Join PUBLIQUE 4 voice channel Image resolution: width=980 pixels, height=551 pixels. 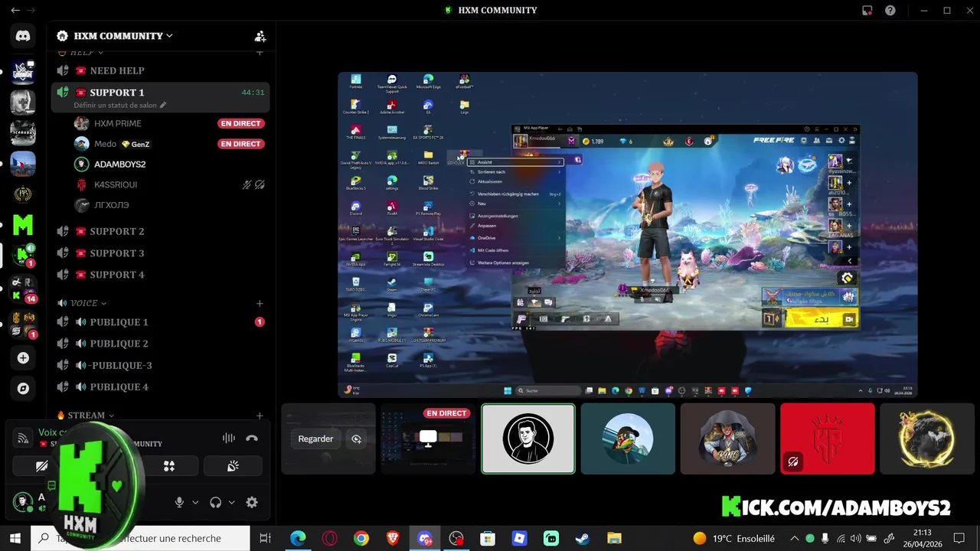160,386
